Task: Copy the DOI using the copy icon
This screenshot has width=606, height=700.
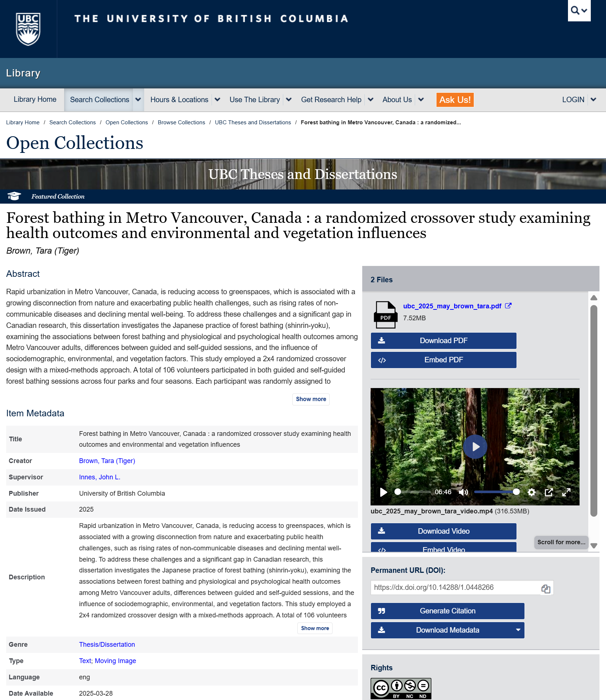Action: 546,589
